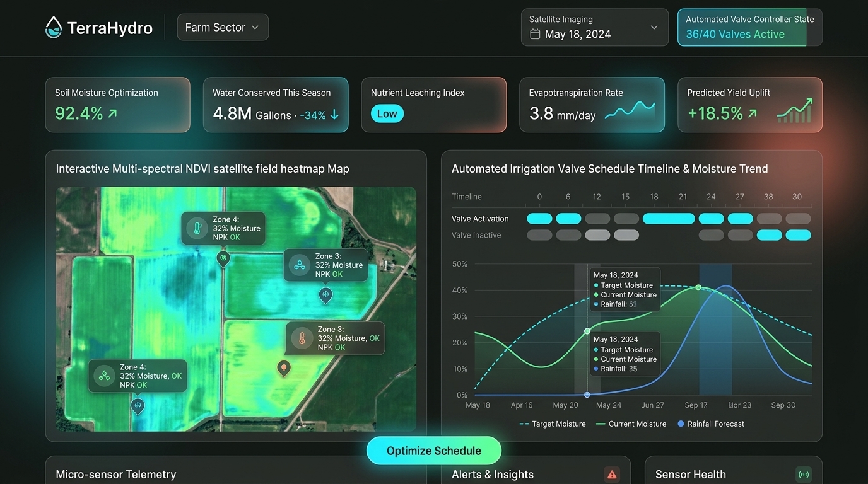Image resolution: width=868 pixels, height=484 pixels.
Task: Toggle the cyan Valve Inactive pill at timeline 38
Action: point(770,235)
